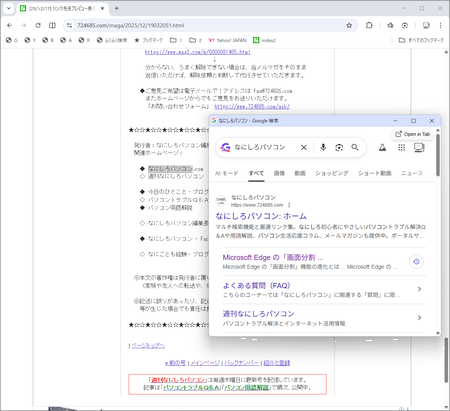This screenshot has width=450, height=411.
Task: Open Google Search Labs flask icon
Action: pyautogui.click(x=382, y=147)
